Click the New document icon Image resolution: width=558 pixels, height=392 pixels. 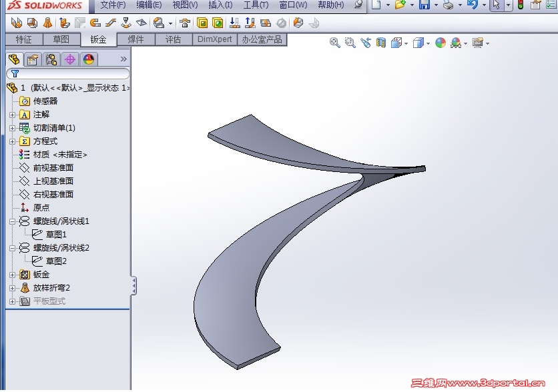[x=376, y=5]
